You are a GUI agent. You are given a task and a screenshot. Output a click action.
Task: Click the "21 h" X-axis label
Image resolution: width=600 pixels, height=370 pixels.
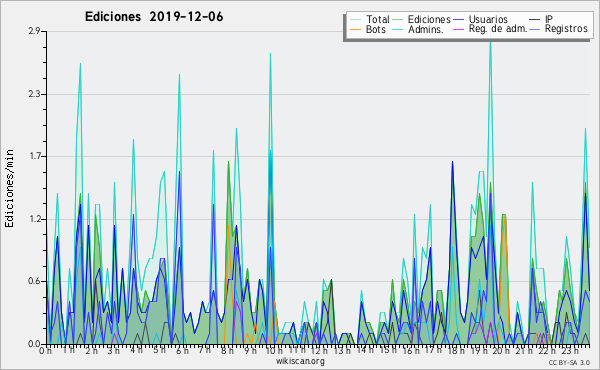[523, 350]
